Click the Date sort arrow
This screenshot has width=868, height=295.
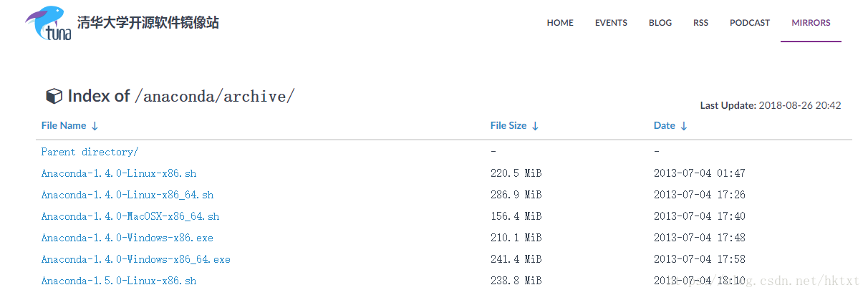coord(684,126)
